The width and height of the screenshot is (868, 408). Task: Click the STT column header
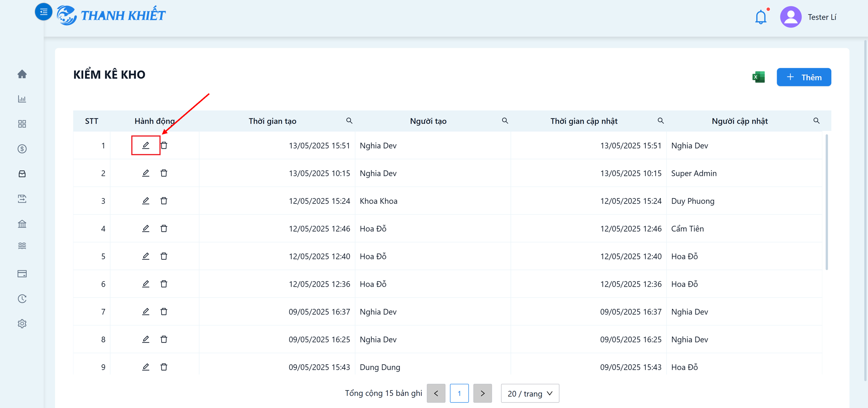pyautogui.click(x=92, y=121)
